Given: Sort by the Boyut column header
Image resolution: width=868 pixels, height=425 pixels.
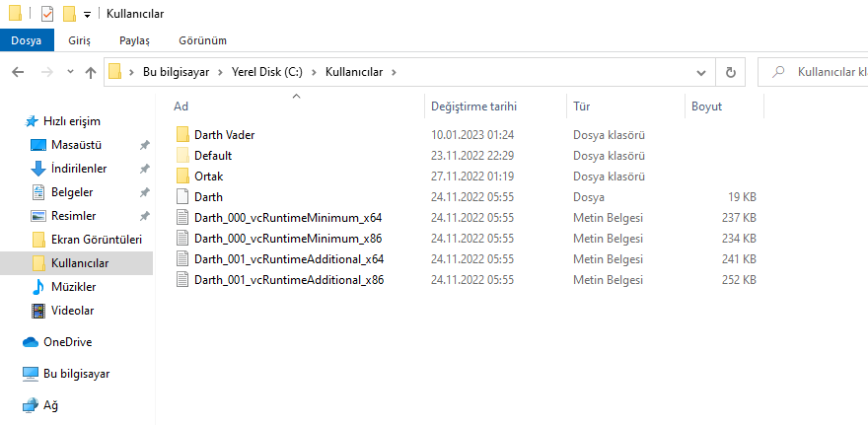Looking at the screenshot, I should point(706,106).
